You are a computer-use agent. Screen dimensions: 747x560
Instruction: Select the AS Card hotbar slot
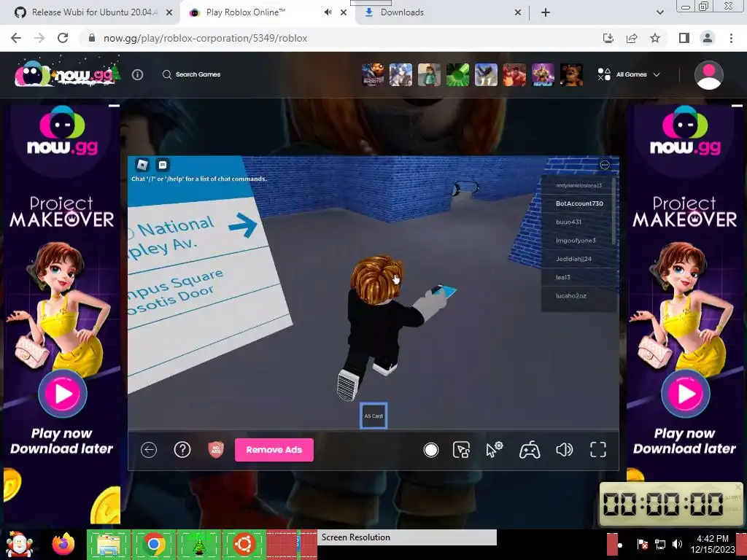373,416
